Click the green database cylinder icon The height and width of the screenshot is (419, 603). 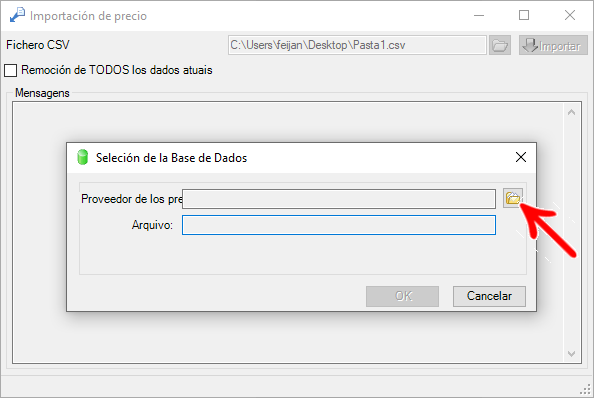[82, 157]
